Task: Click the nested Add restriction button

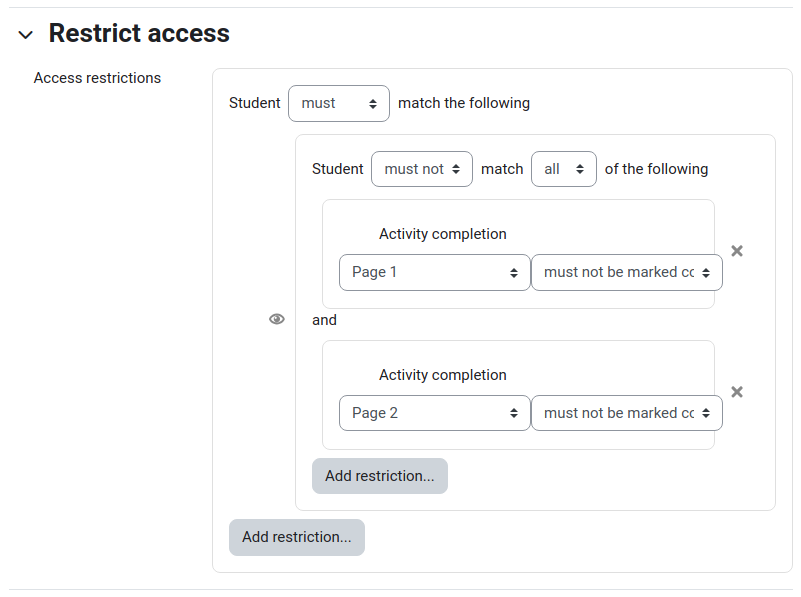Action: click(380, 476)
